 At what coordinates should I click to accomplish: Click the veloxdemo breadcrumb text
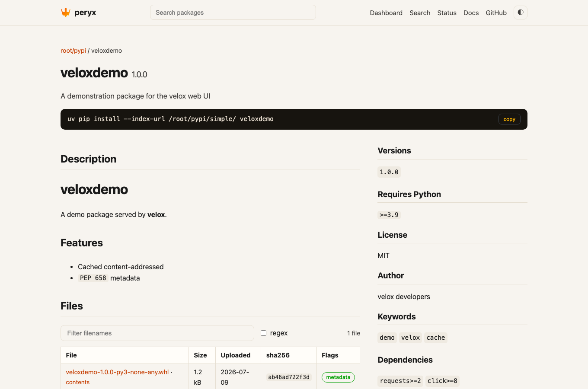coord(106,51)
